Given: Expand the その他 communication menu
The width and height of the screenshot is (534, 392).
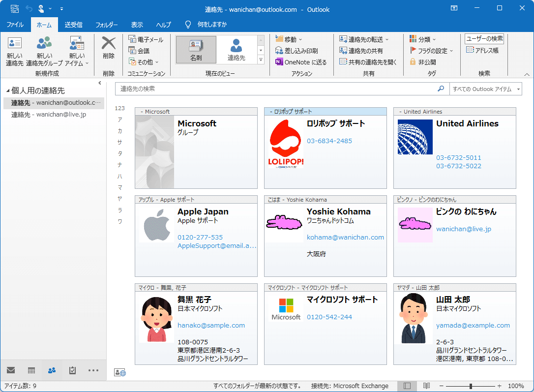Looking at the screenshot, I should coord(144,62).
